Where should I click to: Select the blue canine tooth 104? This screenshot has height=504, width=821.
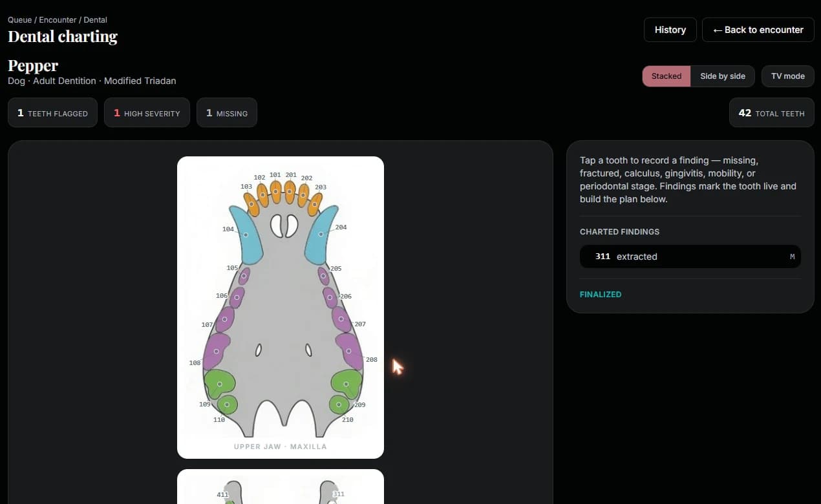pos(246,235)
